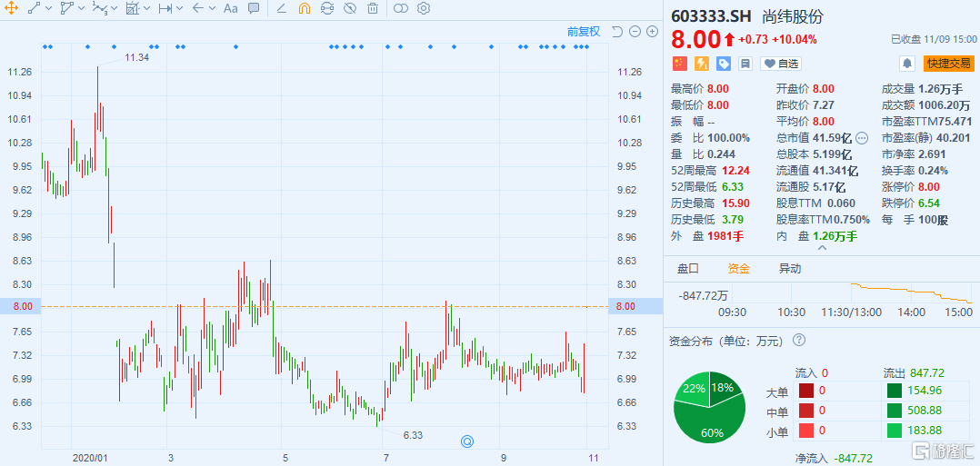Image resolution: width=980 pixels, height=466 pixels.
Task: Click the 11.34 high price label
Action: (x=136, y=57)
